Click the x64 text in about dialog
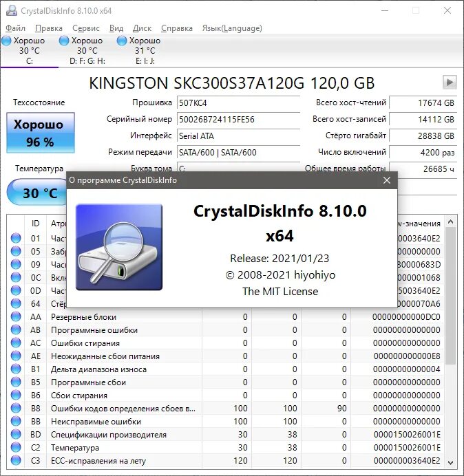The height and width of the screenshot is (476, 464). [280, 236]
